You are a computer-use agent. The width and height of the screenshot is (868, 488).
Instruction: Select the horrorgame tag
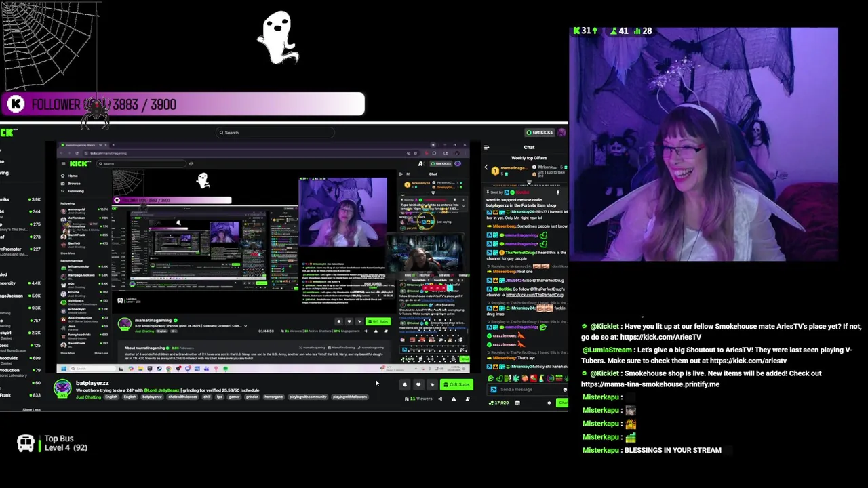point(273,397)
